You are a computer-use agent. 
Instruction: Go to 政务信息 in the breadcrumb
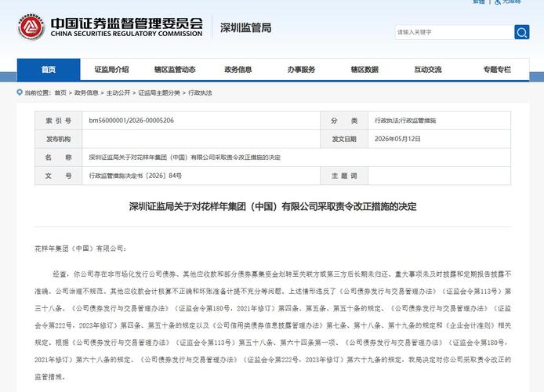pos(86,93)
